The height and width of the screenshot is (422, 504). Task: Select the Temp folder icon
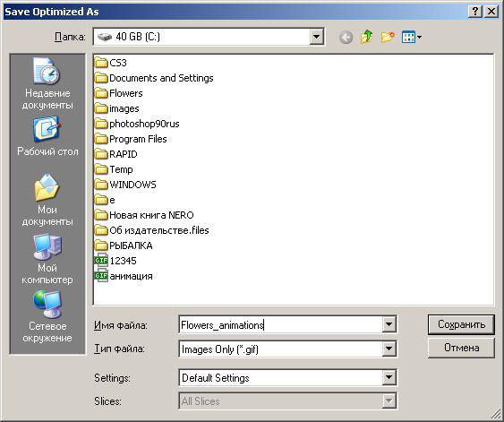[x=101, y=169]
